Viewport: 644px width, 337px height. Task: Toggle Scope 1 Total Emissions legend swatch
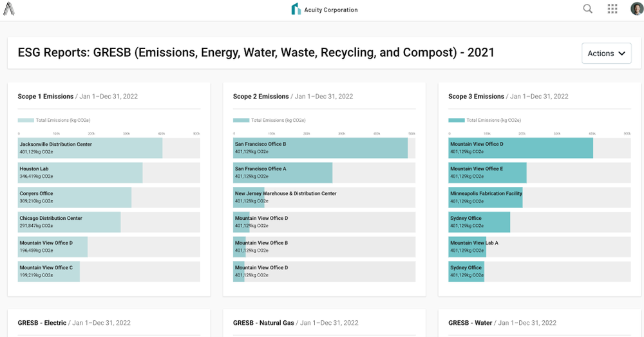coord(26,120)
